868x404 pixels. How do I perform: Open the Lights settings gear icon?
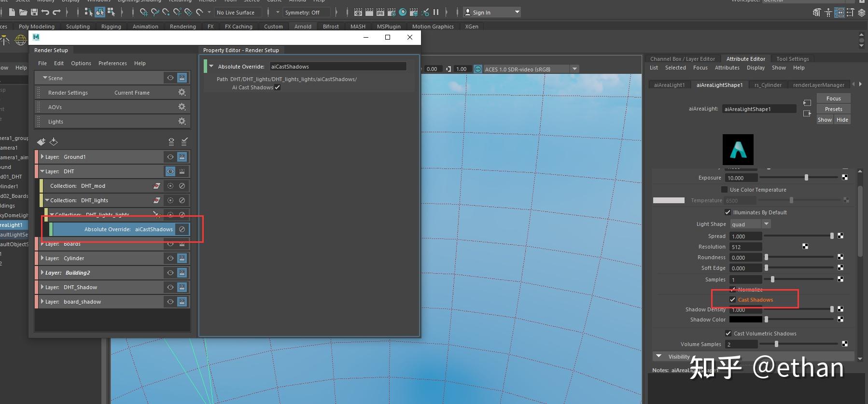tap(182, 121)
